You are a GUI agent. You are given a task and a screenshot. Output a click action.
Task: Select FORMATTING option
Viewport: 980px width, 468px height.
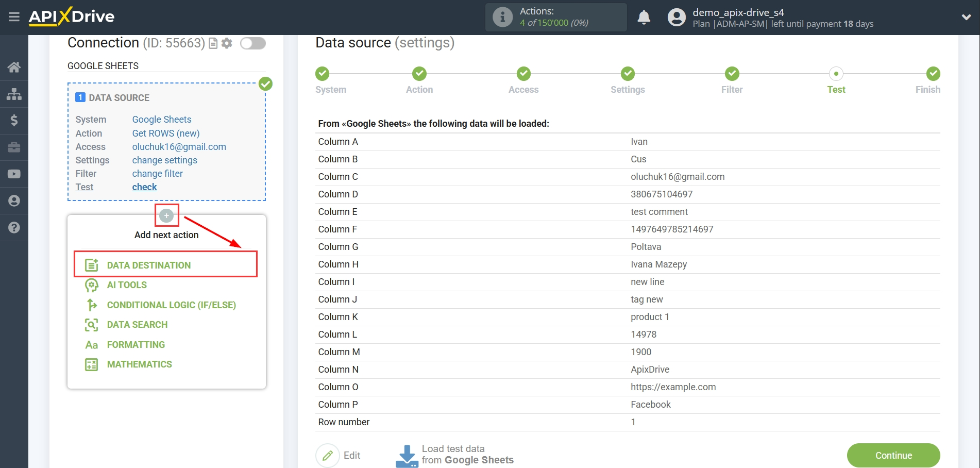click(x=136, y=345)
